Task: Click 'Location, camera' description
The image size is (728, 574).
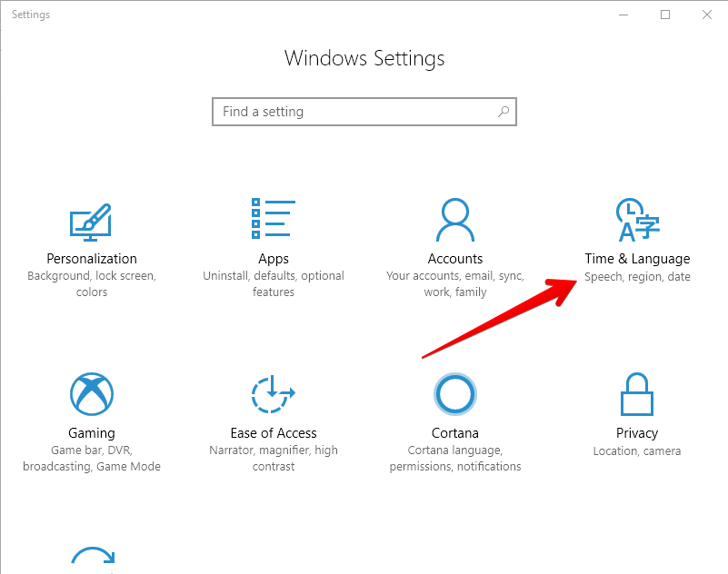Action: tap(637, 451)
